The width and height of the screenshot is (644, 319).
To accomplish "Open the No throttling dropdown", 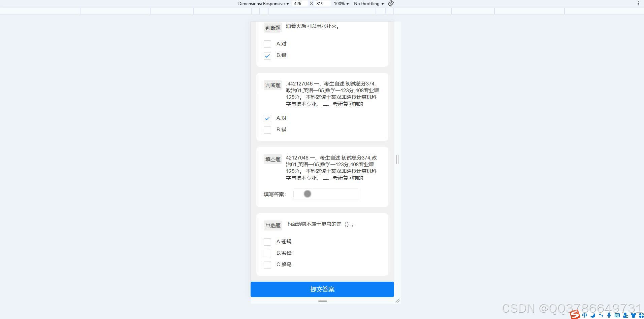I will [368, 3].
